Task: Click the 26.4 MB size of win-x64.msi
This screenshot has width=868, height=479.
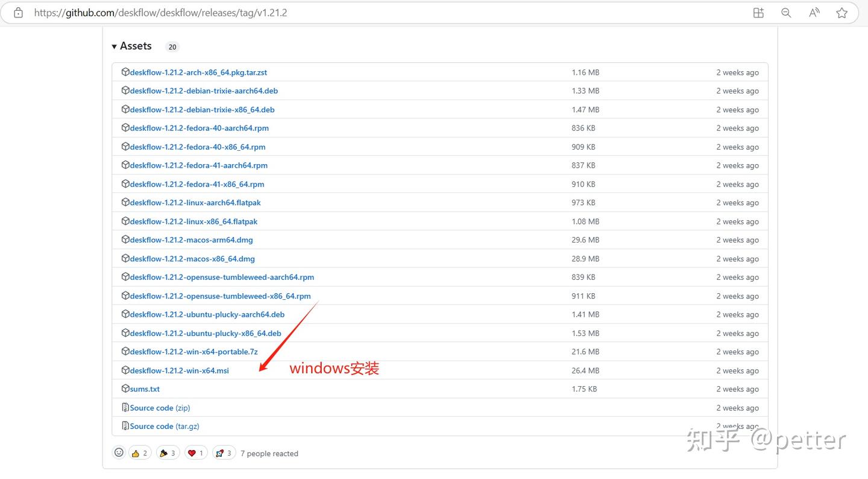Action: 585,370
